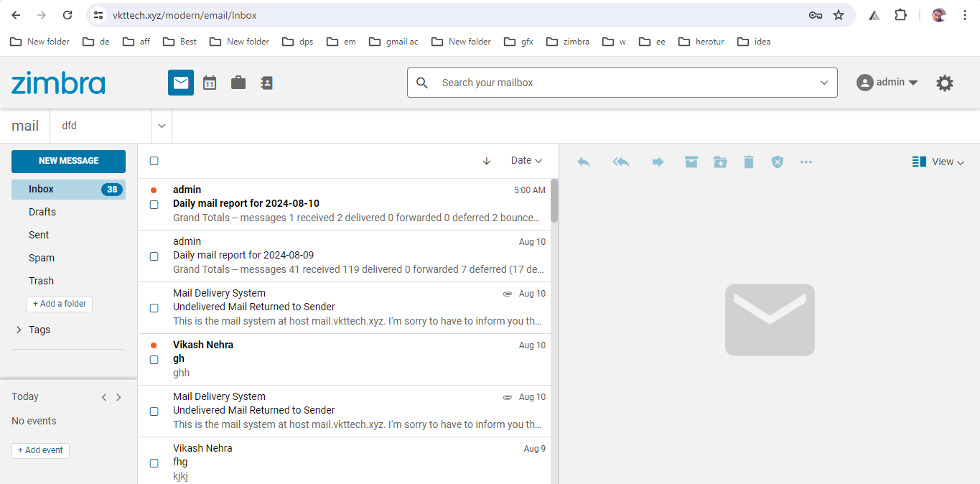Delete selected mail with the trash icon
Image resolution: width=980 pixels, height=484 pixels.
[749, 162]
